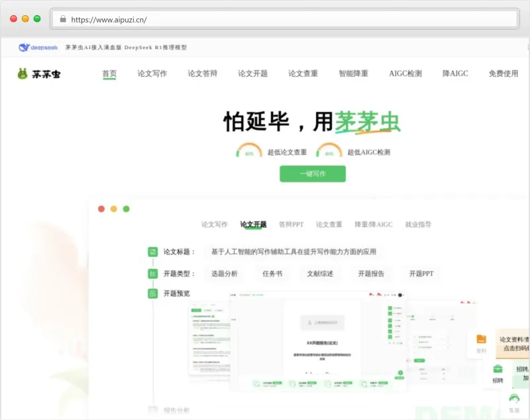This screenshot has width=530, height=420.
Task: Click the 开题预览 label text
Action: [x=177, y=293]
